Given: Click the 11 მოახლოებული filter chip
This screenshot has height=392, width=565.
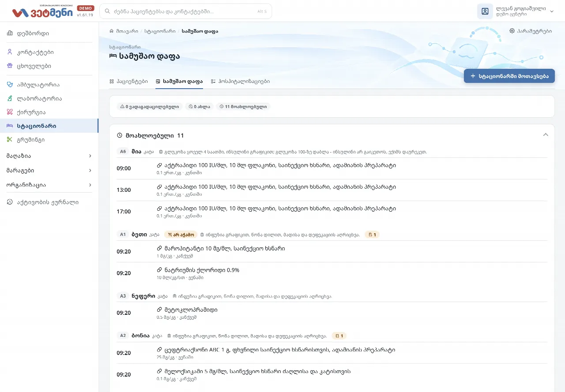Looking at the screenshot, I should pos(243,106).
